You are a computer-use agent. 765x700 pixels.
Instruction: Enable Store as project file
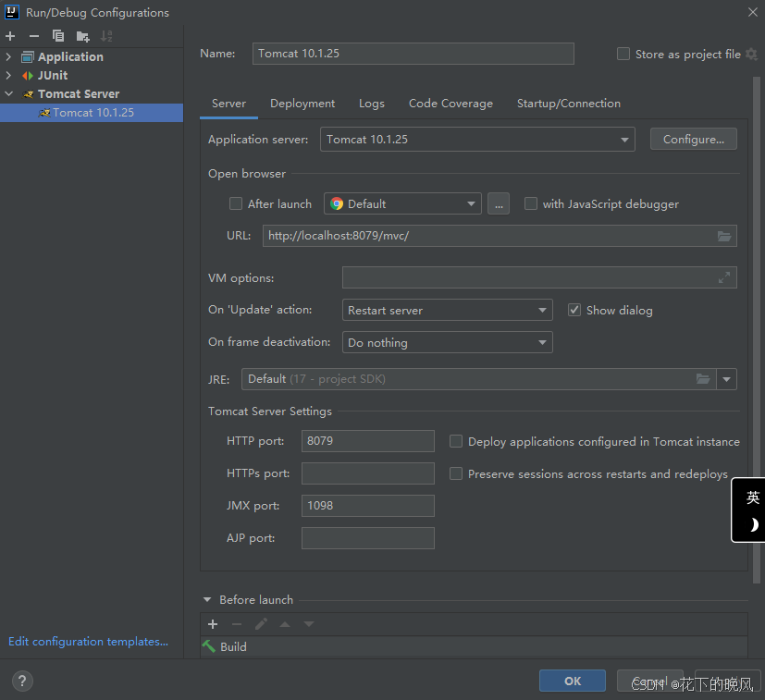(623, 54)
